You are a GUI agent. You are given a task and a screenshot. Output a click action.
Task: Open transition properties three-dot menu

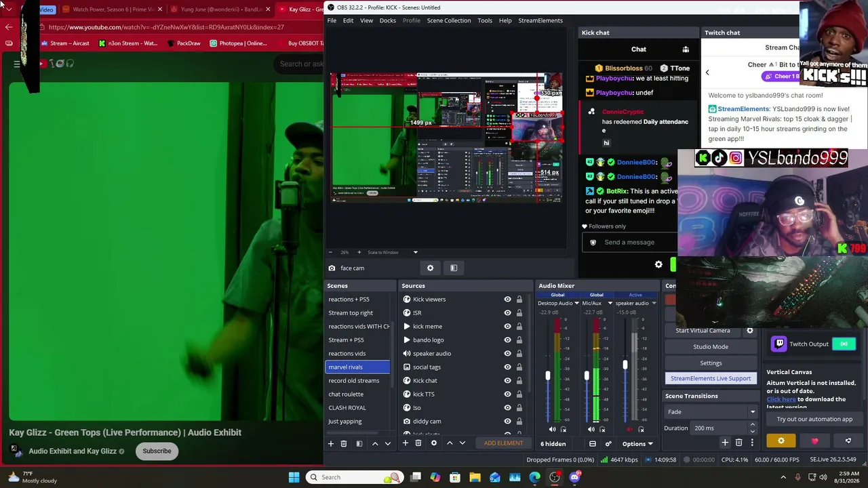pos(751,443)
